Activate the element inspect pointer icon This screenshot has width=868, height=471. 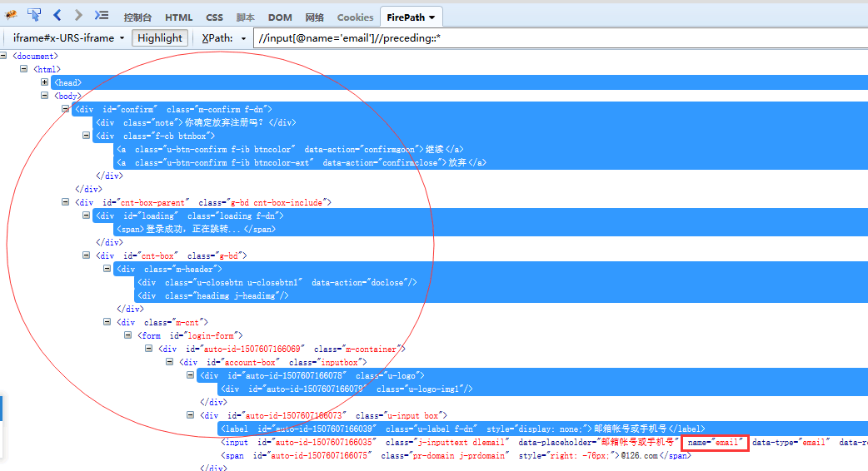coord(34,15)
